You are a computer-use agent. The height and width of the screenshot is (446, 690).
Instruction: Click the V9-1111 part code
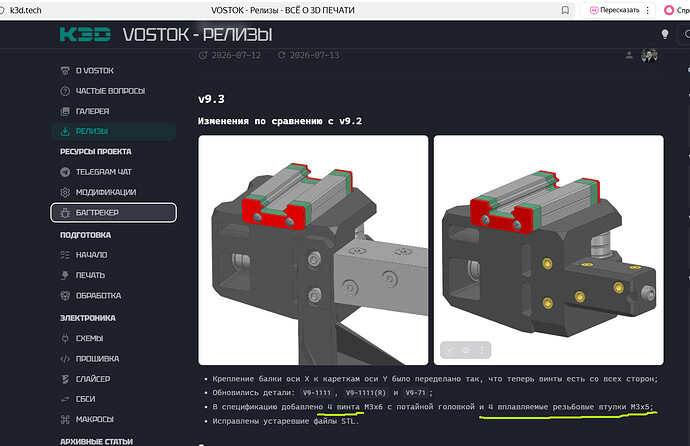(317, 392)
